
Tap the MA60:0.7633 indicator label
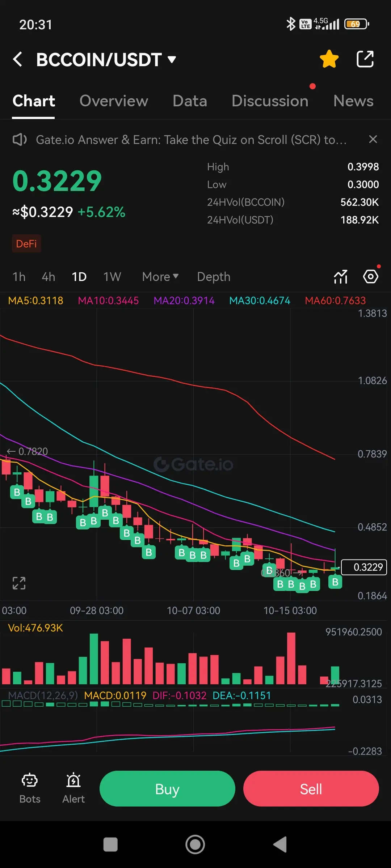pos(335,301)
